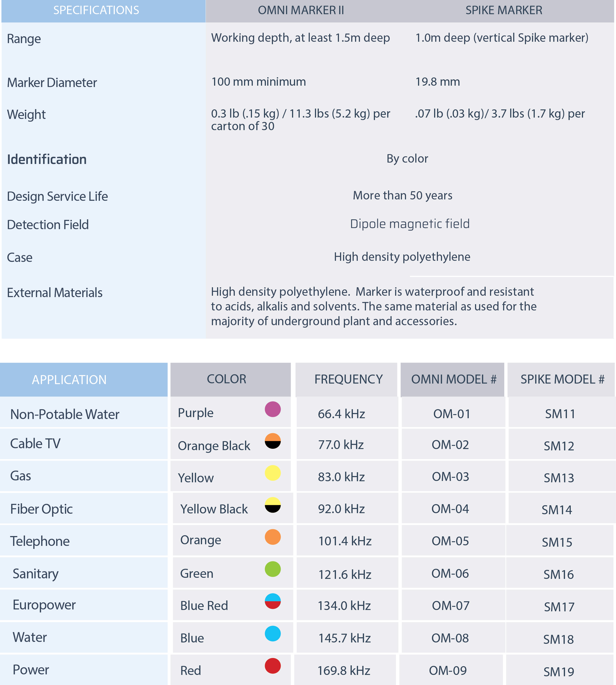The height and width of the screenshot is (685, 616).
Task: Select the OMNI MARKER II column header
Action: [301, 10]
